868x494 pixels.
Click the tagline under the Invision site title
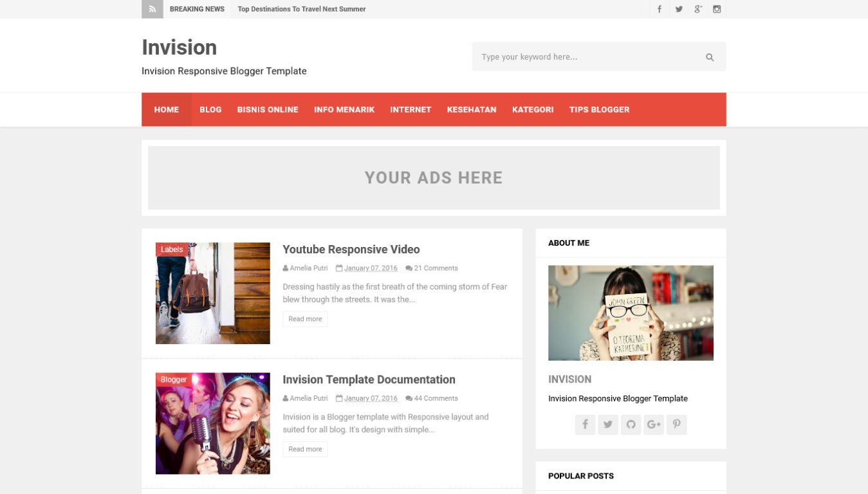tap(224, 71)
